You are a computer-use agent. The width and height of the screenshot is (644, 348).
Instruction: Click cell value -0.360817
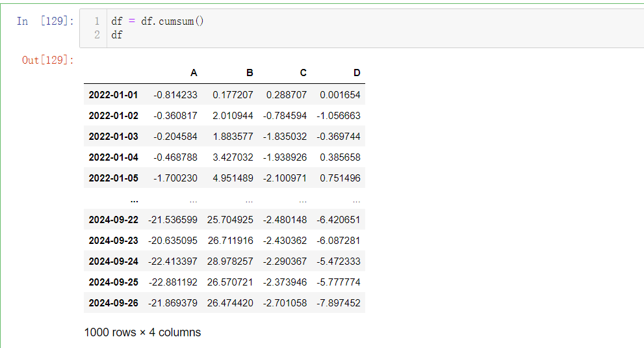click(x=175, y=116)
